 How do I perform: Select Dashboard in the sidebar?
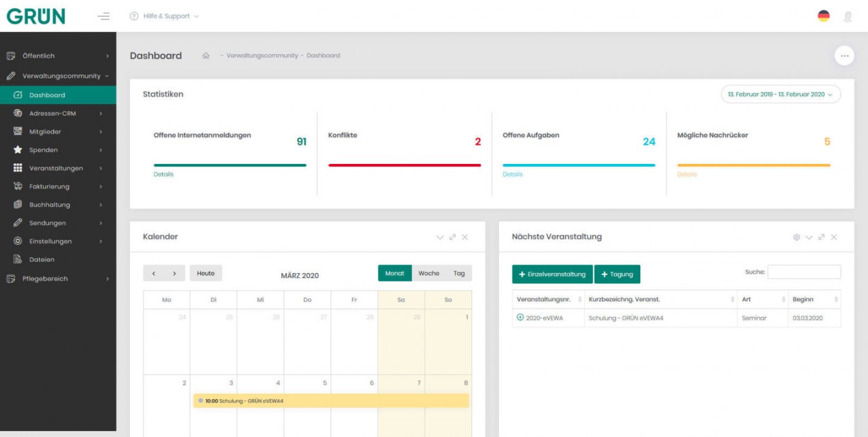tap(58, 95)
